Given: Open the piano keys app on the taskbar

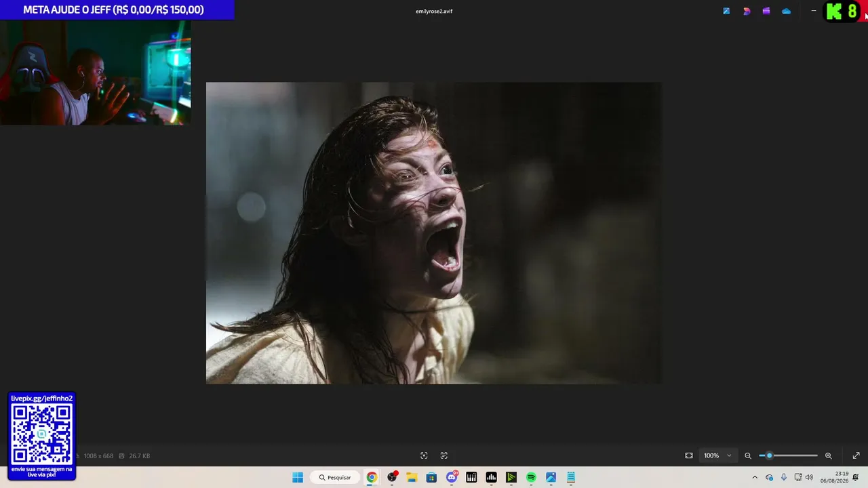Looking at the screenshot, I should (471, 477).
